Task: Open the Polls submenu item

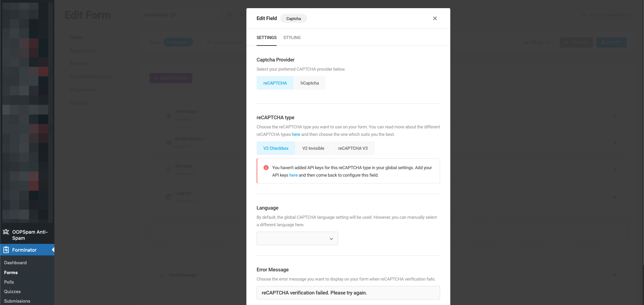Action: click(x=9, y=282)
